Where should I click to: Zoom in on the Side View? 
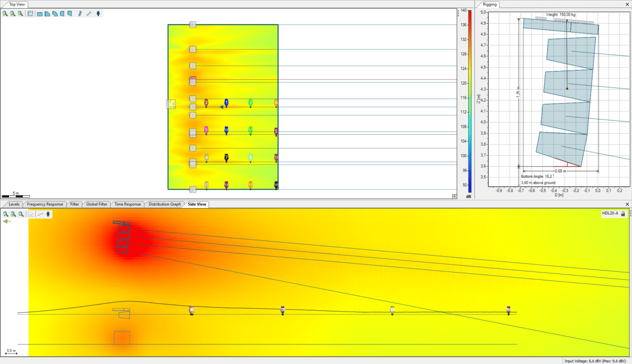click(5, 214)
